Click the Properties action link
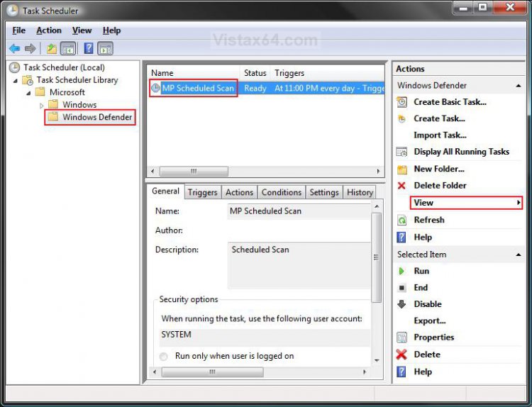The width and height of the screenshot is (532, 407). pyautogui.click(x=434, y=338)
